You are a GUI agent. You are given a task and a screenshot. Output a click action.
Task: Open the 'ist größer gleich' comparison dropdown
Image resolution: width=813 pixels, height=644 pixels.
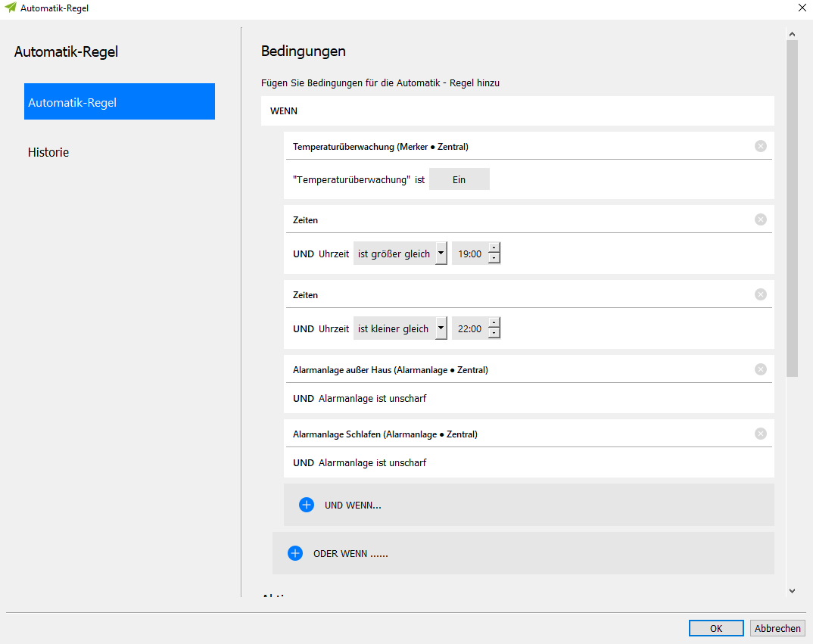point(441,254)
